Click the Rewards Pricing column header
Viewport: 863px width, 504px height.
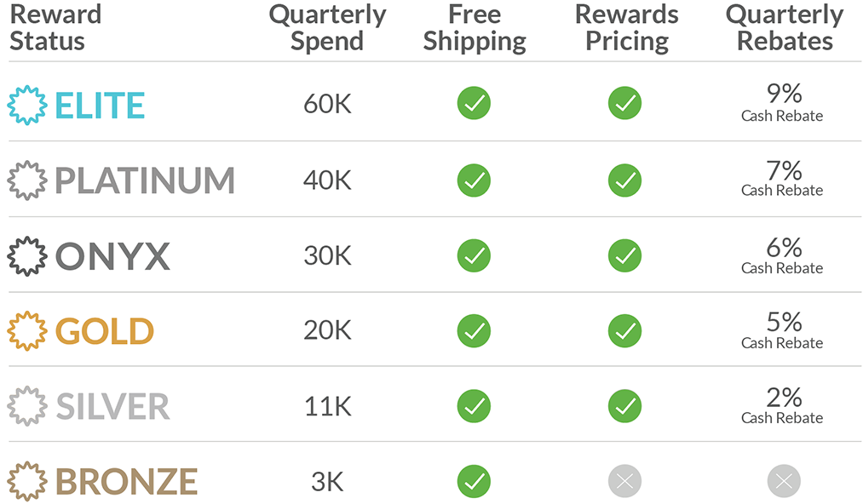tap(627, 27)
